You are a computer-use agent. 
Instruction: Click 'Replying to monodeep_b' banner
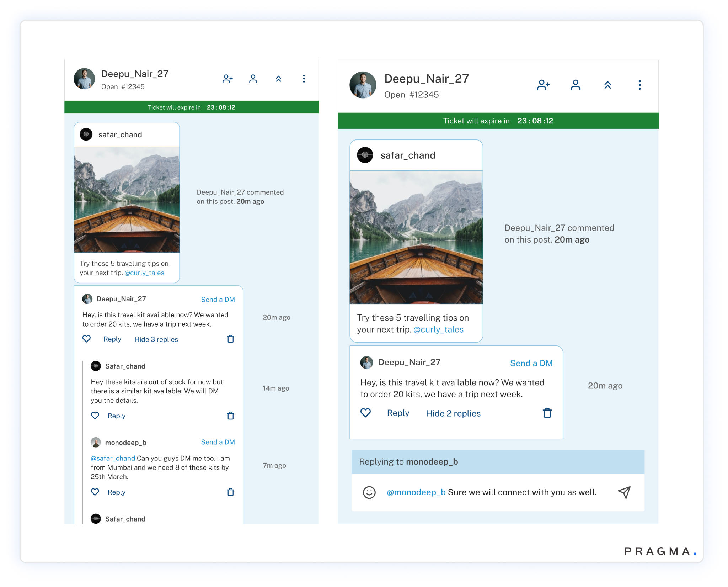pos(498,462)
